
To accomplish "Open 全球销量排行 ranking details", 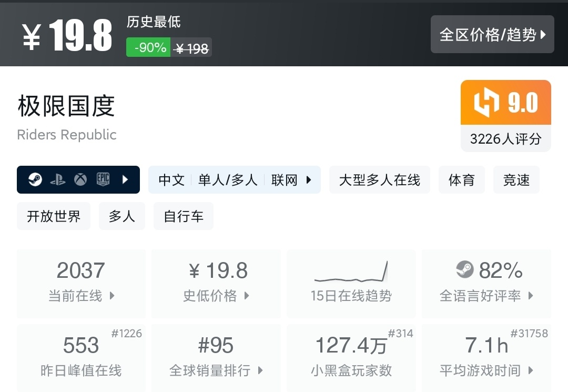I will point(216,370).
